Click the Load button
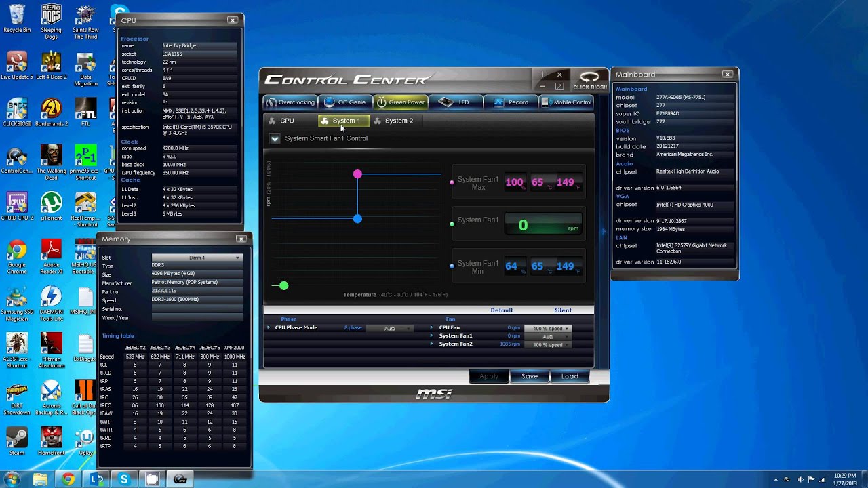The image size is (868, 488). pyautogui.click(x=570, y=376)
